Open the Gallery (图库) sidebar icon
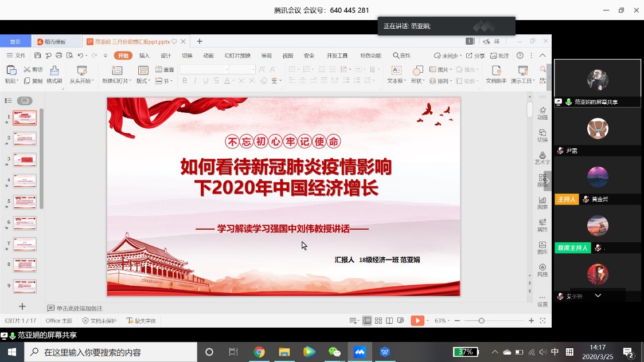Screen dimensions: 644x362 coord(542,248)
